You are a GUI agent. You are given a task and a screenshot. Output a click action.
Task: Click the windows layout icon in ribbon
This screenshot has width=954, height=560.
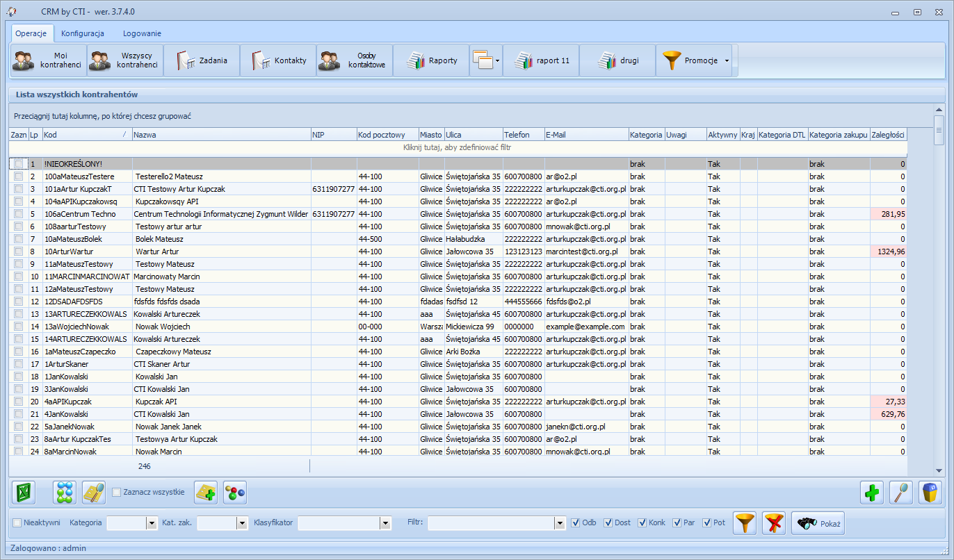[x=483, y=60]
